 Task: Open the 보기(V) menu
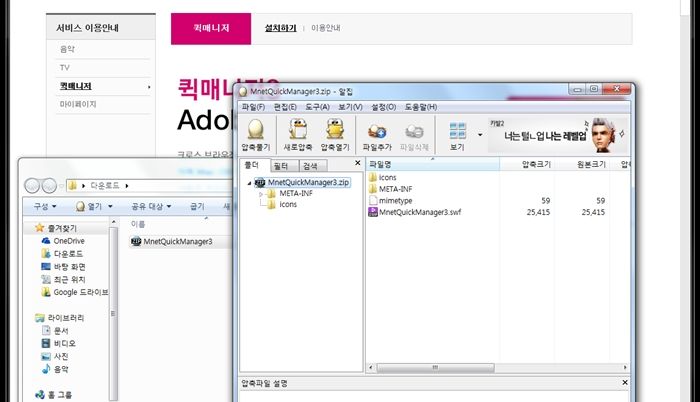point(350,107)
